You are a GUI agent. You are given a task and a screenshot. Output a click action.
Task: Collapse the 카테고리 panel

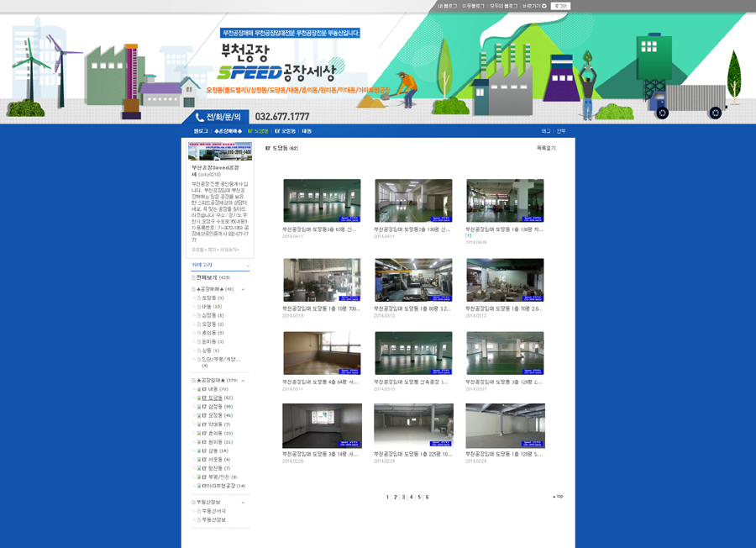click(249, 266)
